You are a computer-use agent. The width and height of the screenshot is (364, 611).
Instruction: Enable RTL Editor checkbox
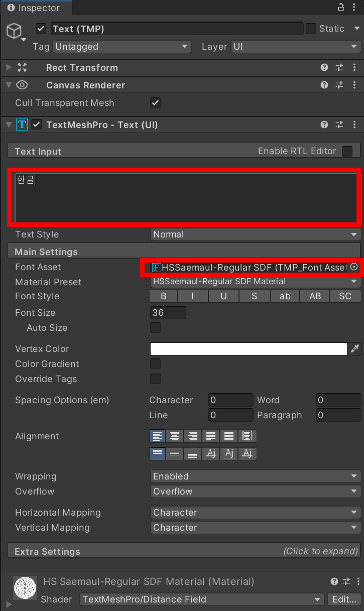(x=347, y=151)
